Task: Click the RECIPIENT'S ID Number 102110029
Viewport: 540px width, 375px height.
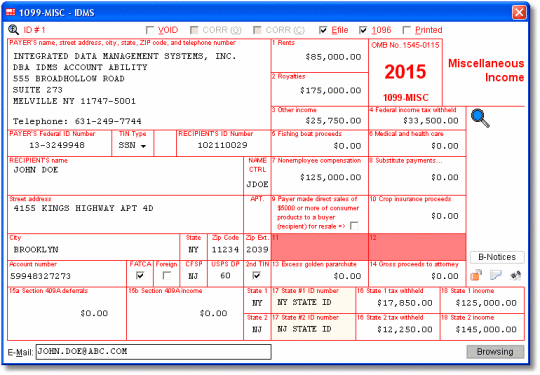Action: [x=223, y=145]
